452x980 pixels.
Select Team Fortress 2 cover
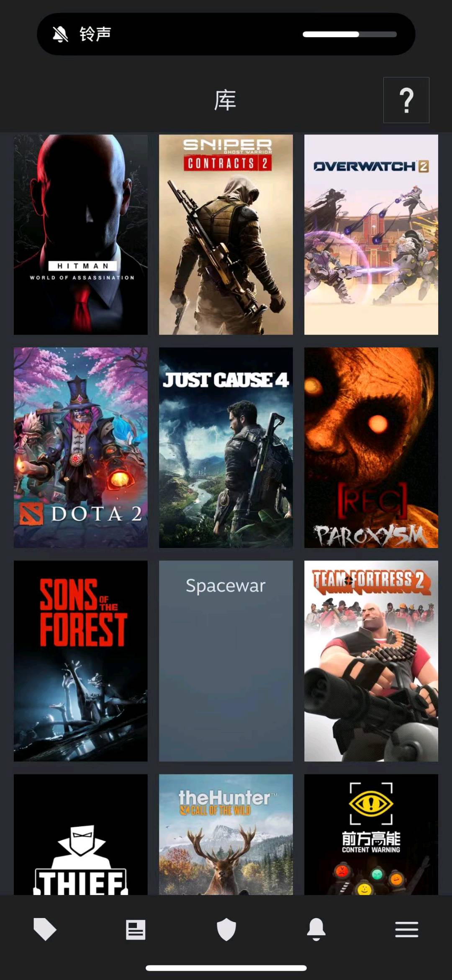pyautogui.click(x=371, y=661)
